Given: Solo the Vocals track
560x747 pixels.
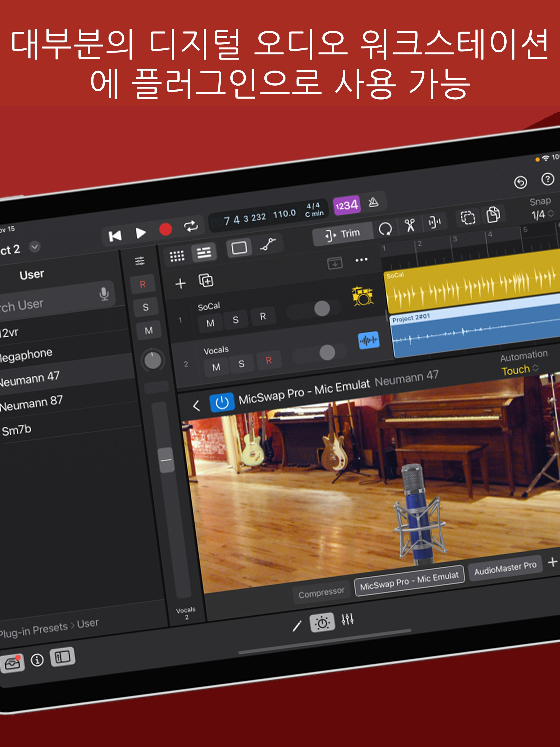Looking at the screenshot, I should (x=241, y=364).
